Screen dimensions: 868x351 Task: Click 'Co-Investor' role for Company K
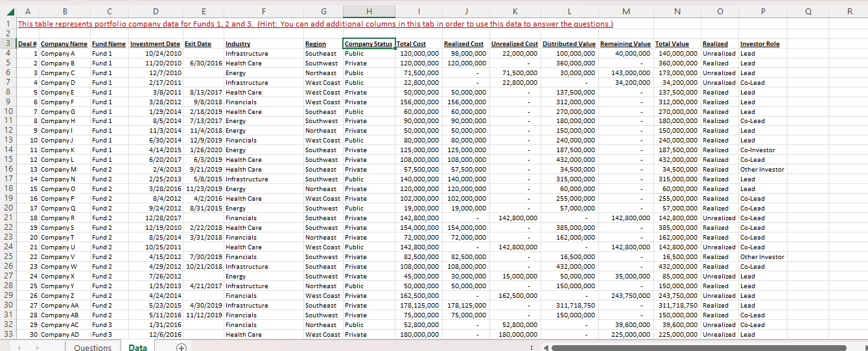pos(762,150)
